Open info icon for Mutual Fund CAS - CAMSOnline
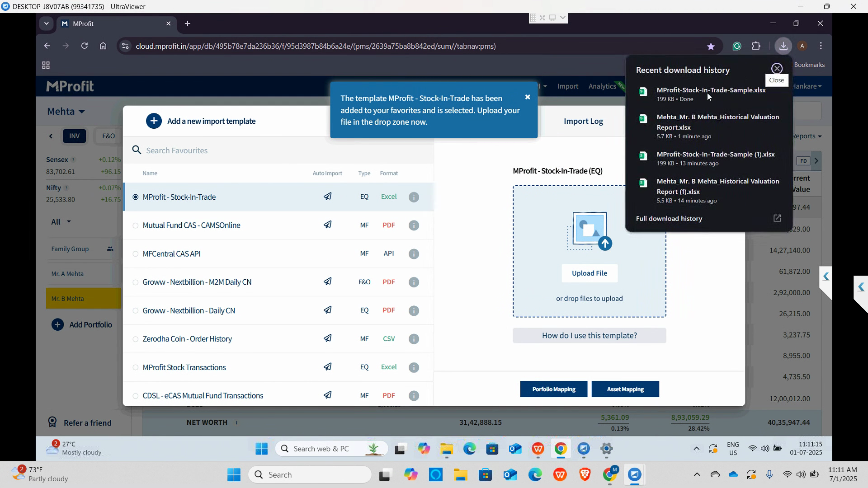The width and height of the screenshot is (868, 488). [x=414, y=225]
